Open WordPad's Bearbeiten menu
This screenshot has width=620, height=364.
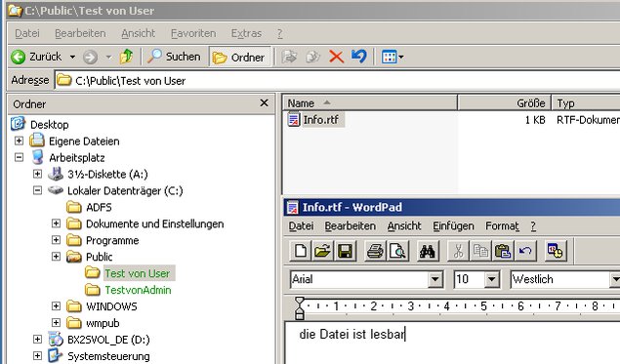click(350, 226)
